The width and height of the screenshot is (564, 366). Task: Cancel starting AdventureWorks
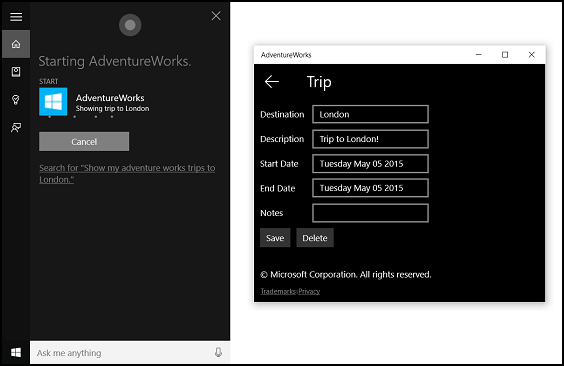tap(84, 142)
